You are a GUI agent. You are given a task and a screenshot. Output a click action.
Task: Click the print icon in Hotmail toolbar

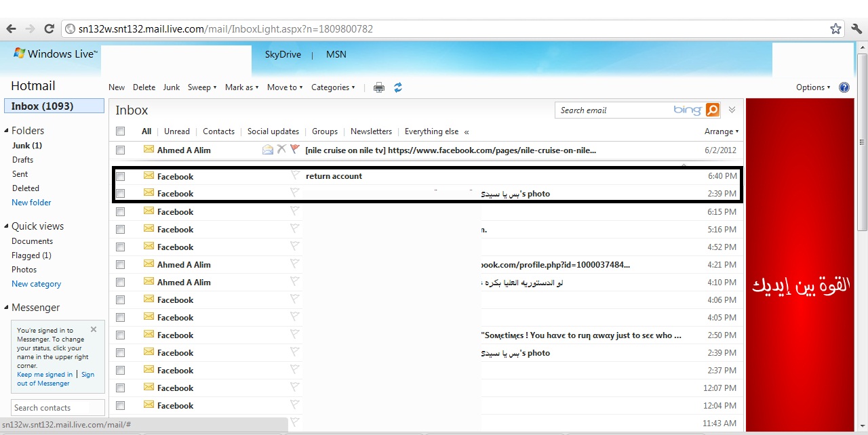[379, 87]
